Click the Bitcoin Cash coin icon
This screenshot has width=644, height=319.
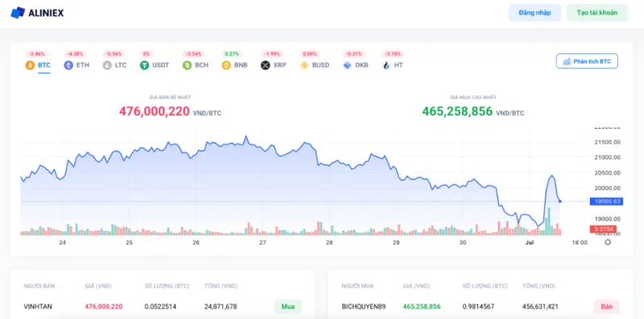187,65
